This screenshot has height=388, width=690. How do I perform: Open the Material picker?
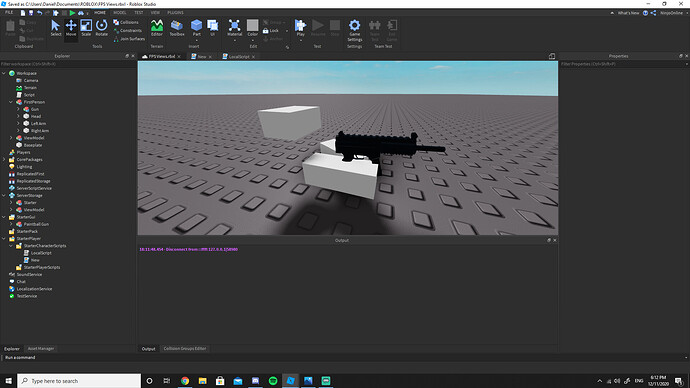tap(235, 27)
